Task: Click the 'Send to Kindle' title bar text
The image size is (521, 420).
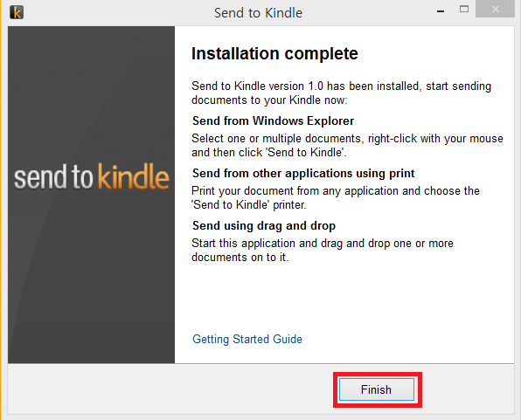Action: [258, 13]
